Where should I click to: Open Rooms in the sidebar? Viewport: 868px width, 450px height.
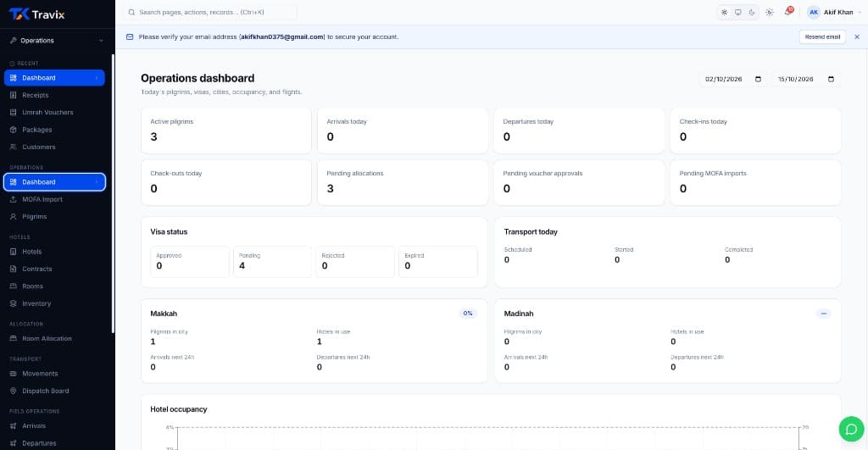click(x=54, y=286)
